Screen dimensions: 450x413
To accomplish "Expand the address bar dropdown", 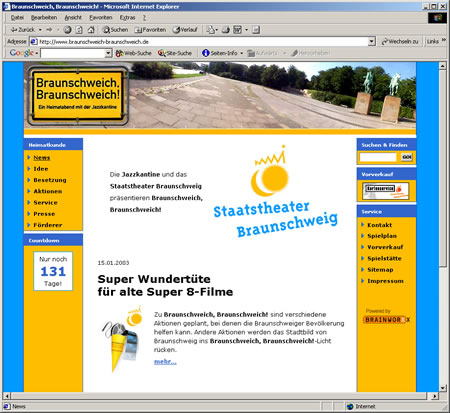I will tap(372, 42).
